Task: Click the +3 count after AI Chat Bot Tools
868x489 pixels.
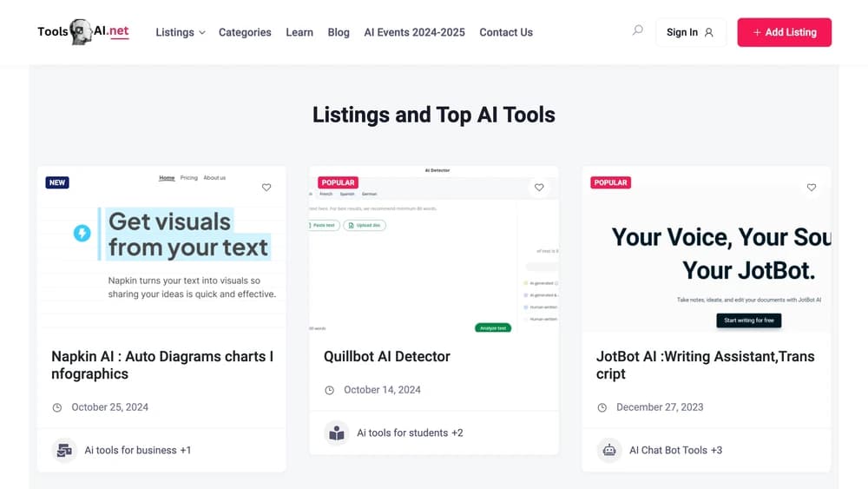Action: click(x=716, y=450)
